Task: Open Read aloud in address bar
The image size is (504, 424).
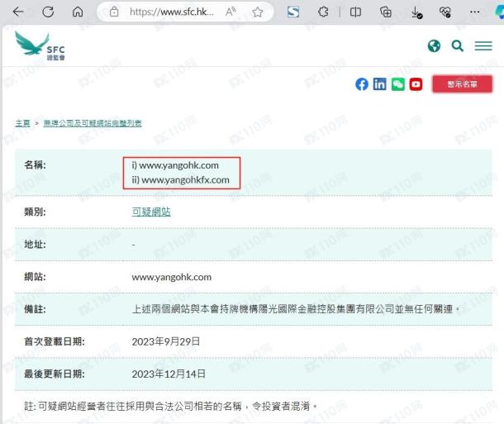Action: click(x=231, y=12)
